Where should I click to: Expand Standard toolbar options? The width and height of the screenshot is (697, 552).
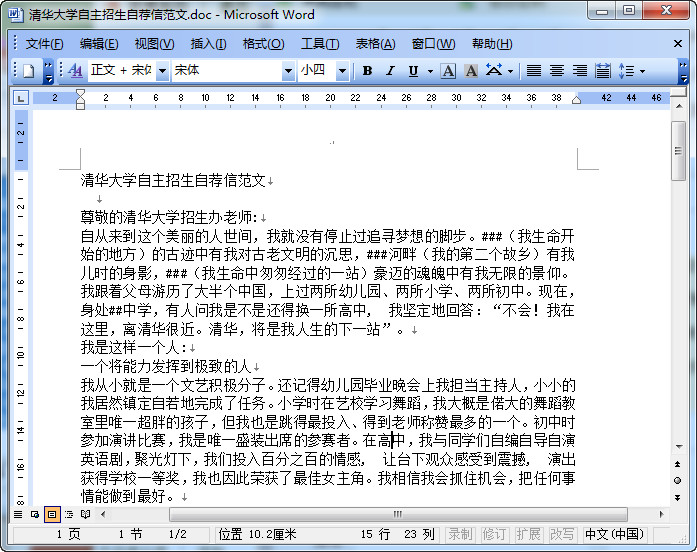pyautogui.click(x=48, y=72)
